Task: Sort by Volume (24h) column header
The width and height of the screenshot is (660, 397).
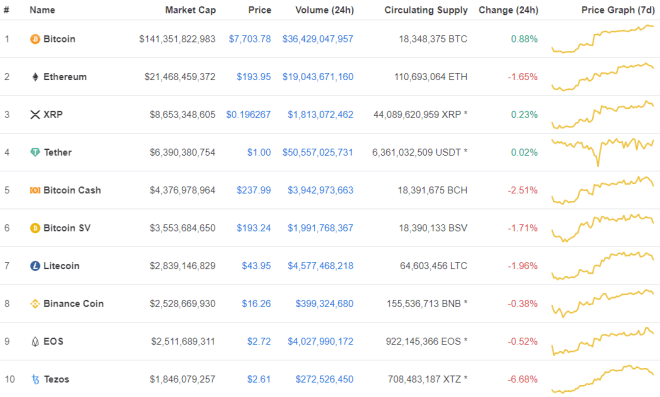Action: pyautogui.click(x=325, y=10)
